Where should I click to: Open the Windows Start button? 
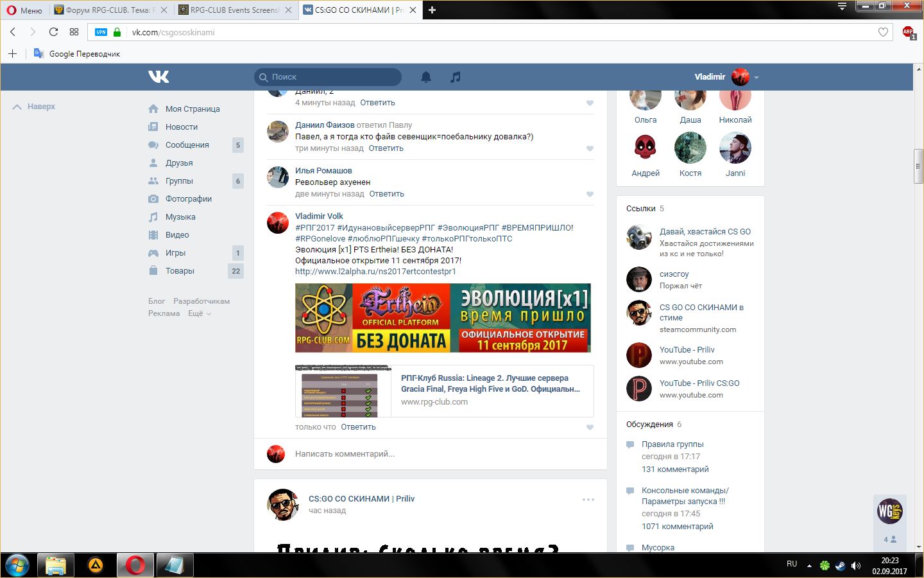pyautogui.click(x=17, y=565)
